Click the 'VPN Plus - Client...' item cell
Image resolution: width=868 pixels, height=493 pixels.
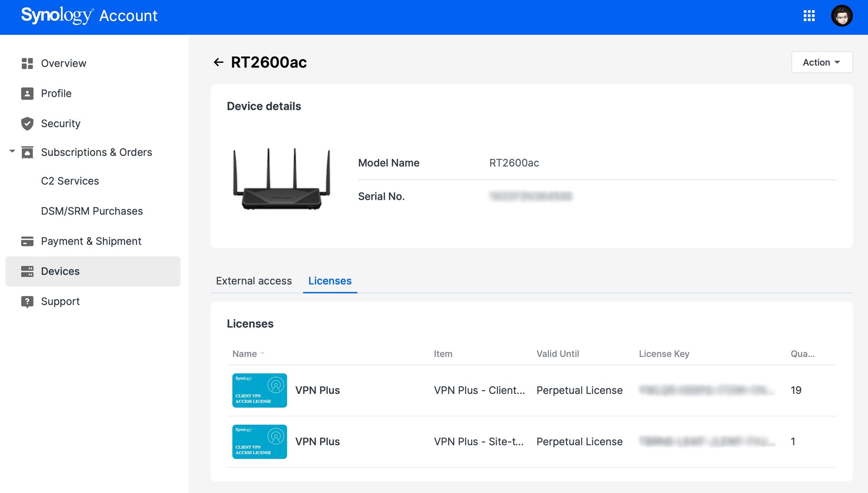479,390
